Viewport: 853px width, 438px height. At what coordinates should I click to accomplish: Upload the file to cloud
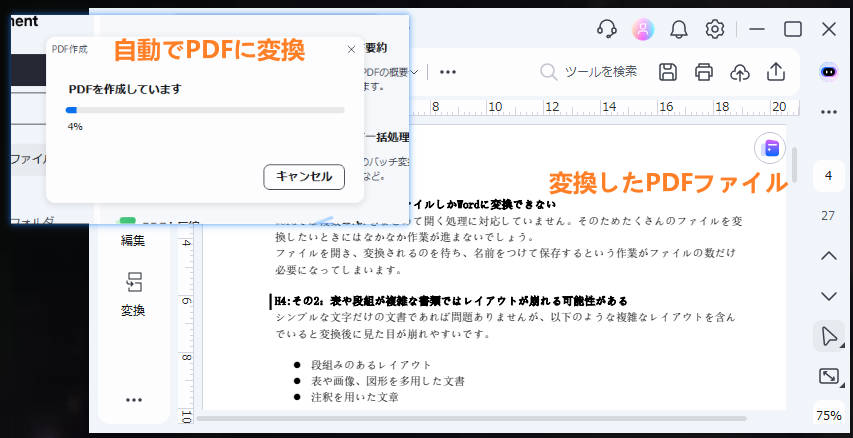point(740,72)
